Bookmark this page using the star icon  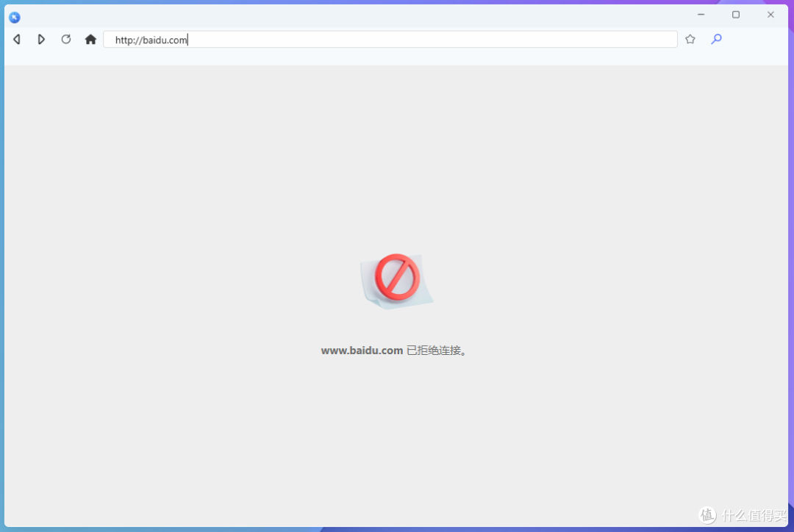690,39
